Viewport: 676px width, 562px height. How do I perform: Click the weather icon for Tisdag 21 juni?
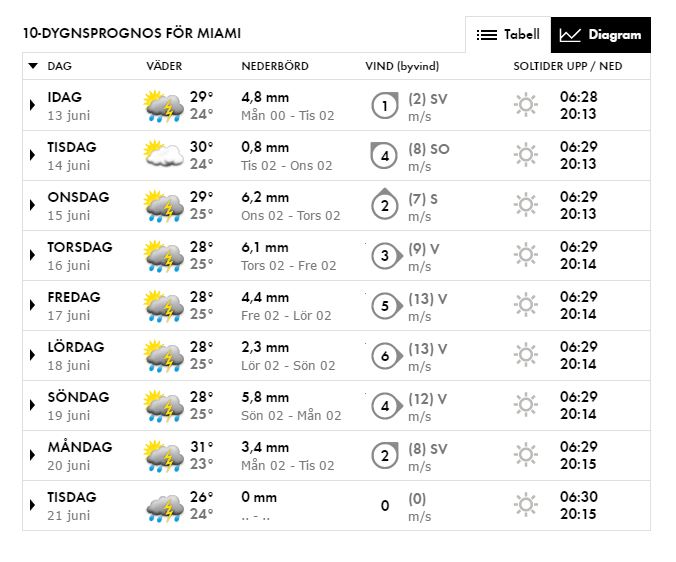tap(163, 505)
